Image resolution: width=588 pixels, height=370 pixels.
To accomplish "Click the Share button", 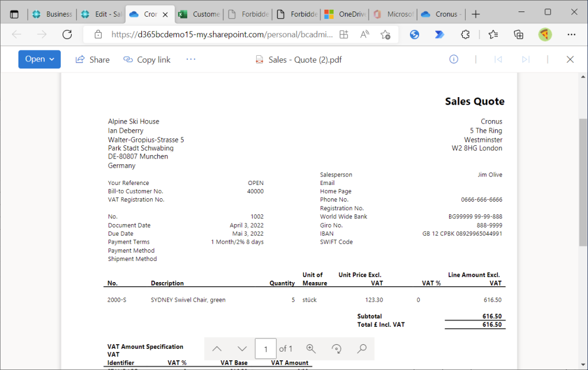I will pyautogui.click(x=92, y=60).
